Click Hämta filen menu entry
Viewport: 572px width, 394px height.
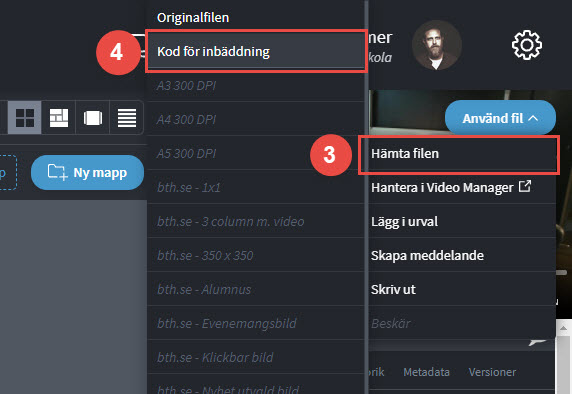(462, 154)
